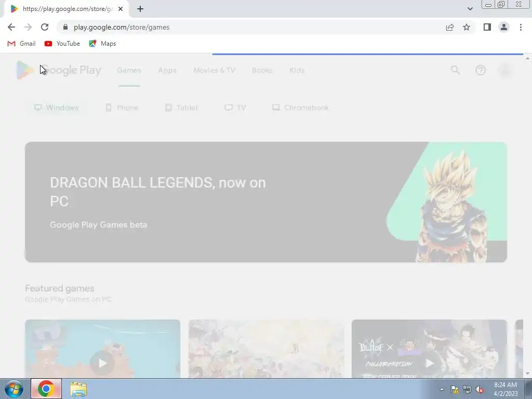This screenshot has height=399, width=532.
Task: Open second featured game thumbnail
Action: [266, 349]
